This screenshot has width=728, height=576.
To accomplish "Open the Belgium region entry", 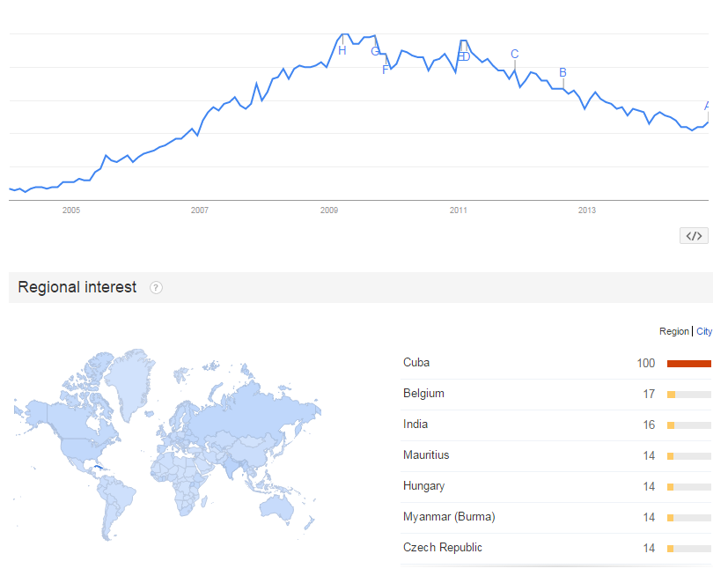I will pyautogui.click(x=423, y=394).
